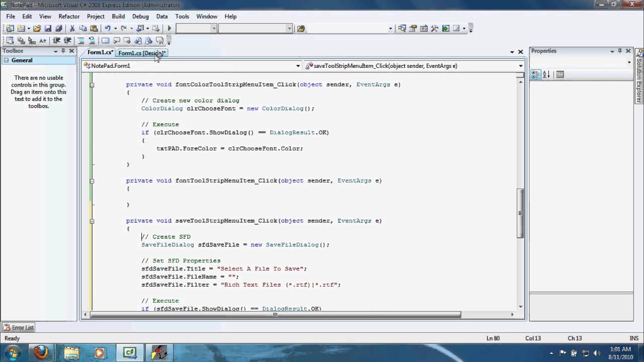The height and width of the screenshot is (362, 644).
Task: Open the Error List tab
Action: point(19,327)
